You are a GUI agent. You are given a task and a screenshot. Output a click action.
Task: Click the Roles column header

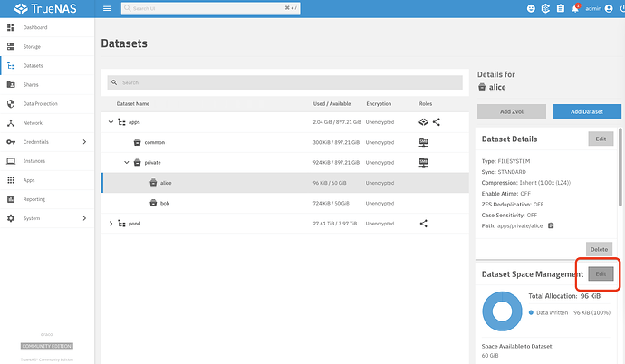[x=426, y=103]
